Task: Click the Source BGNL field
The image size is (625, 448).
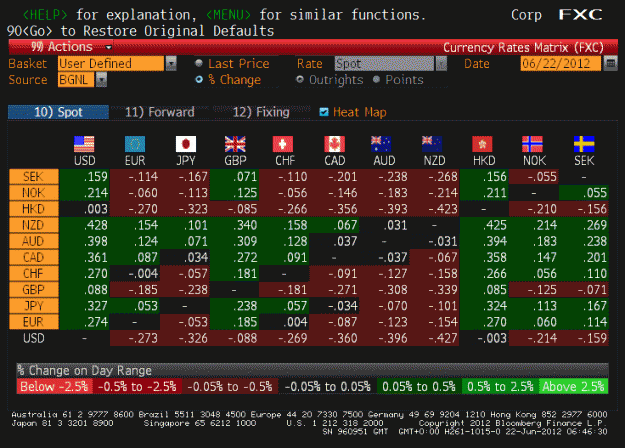Action: tap(76, 80)
